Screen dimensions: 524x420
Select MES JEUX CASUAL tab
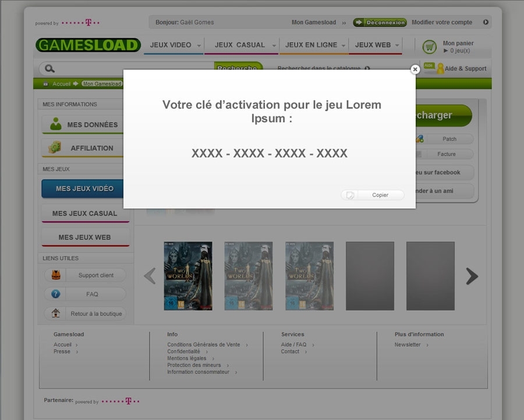point(85,213)
